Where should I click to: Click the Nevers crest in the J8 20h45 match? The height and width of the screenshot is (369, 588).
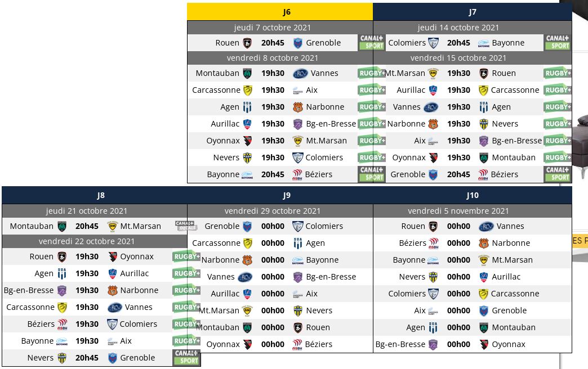62,358
